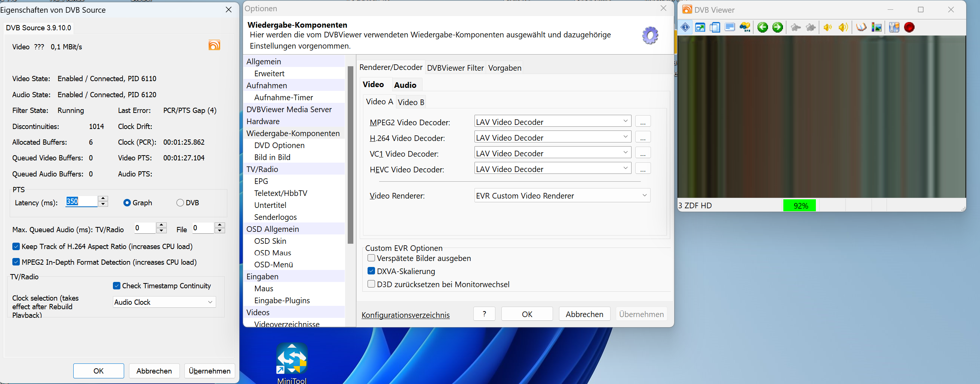The image size is (980, 384).
Task: Open the picture color settings icon
Action: point(876,27)
